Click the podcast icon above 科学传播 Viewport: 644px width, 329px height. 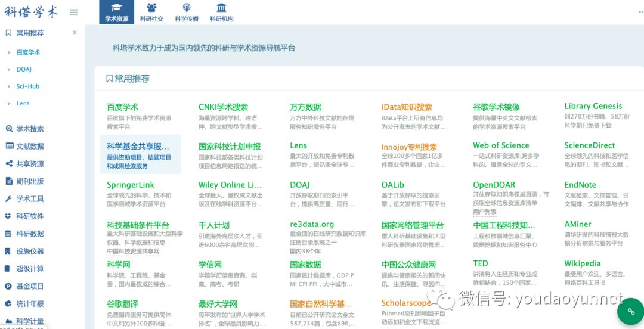tap(187, 8)
